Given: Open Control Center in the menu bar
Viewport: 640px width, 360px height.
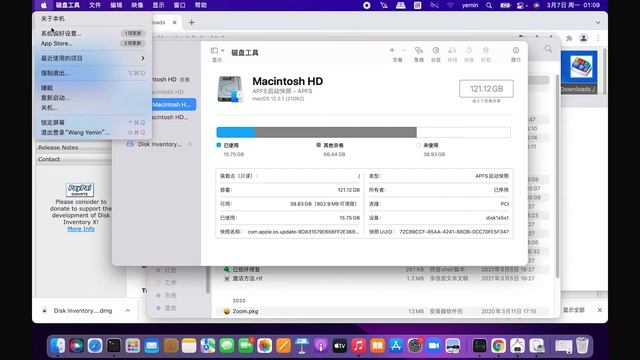Looking at the screenshot, I should click(x=521, y=5).
